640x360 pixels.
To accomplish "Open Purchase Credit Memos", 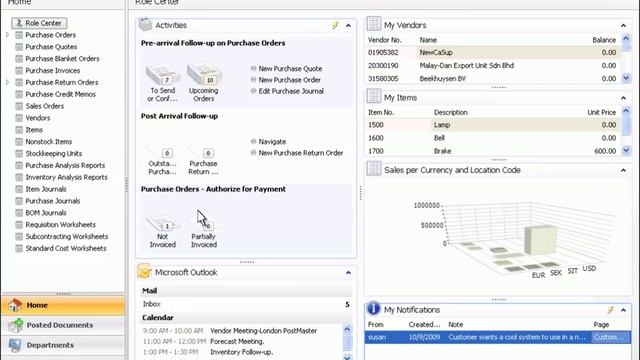I will [60, 94].
